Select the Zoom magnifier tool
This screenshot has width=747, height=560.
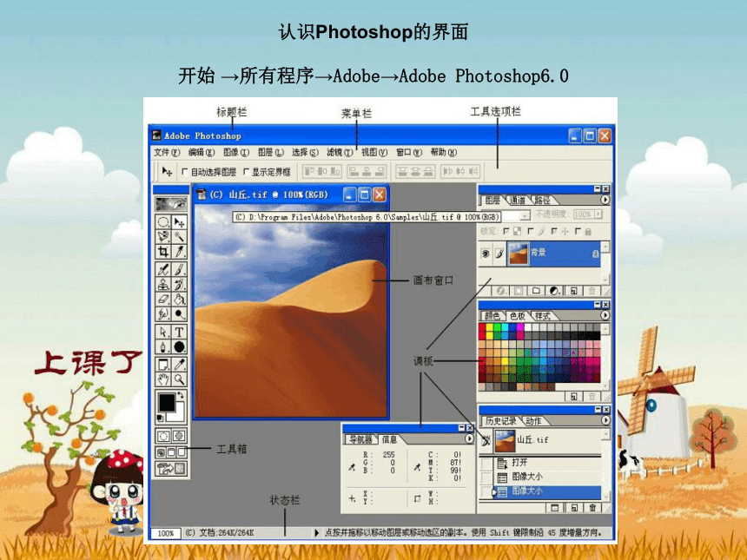(x=179, y=379)
